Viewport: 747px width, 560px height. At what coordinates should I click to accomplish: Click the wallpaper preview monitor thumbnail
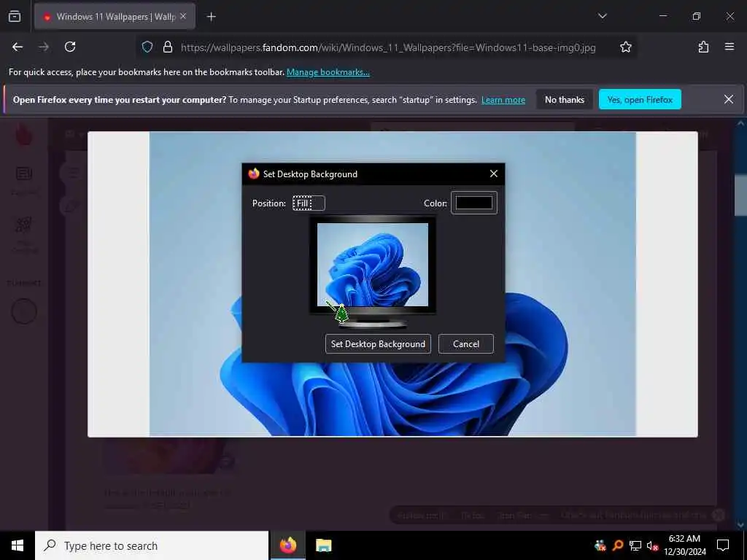point(373,271)
